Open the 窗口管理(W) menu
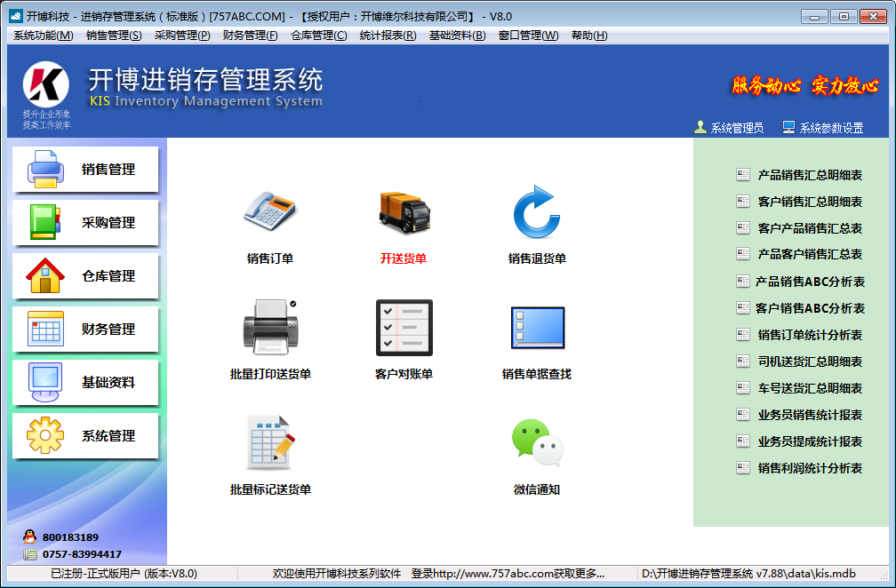 point(529,36)
